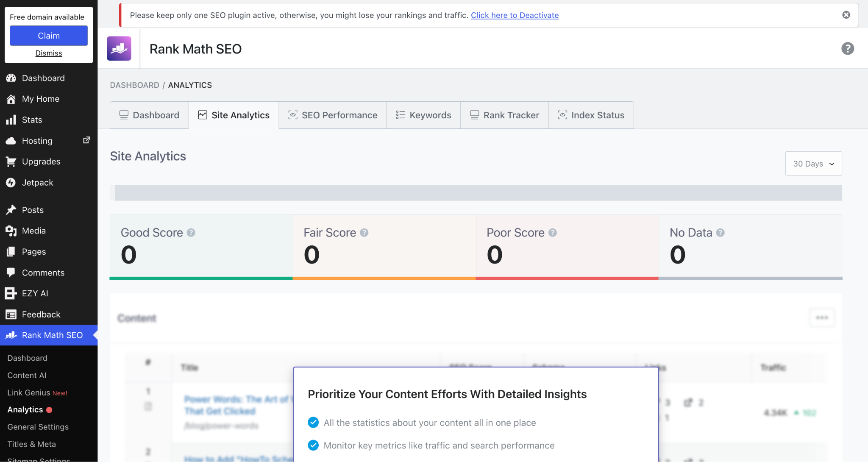Click the Comments bubble icon

click(11, 273)
